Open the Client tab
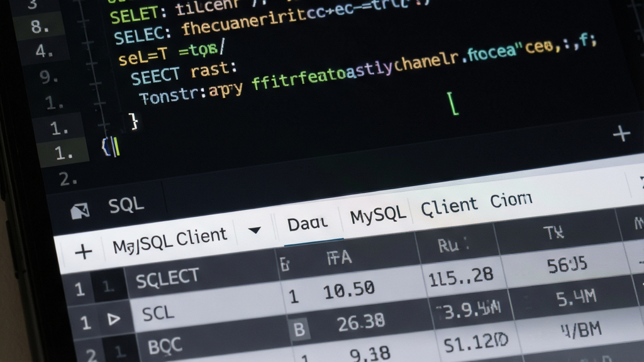 click(449, 206)
